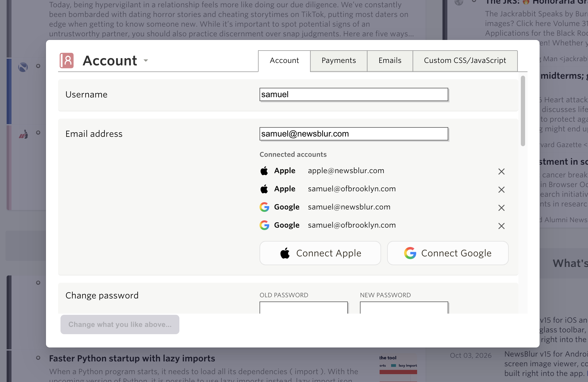Toggle unread dot beside blue globe feed icon
This screenshot has height=382, width=588.
[x=38, y=66]
